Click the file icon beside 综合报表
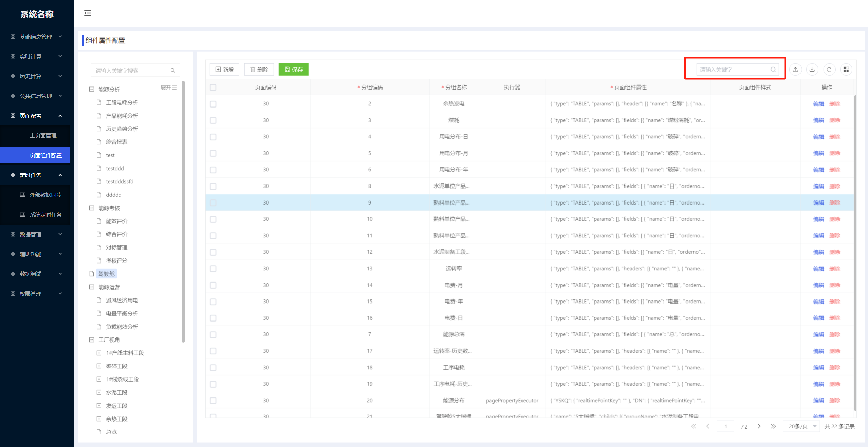The height and width of the screenshot is (447, 868). (x=99, y=142)
